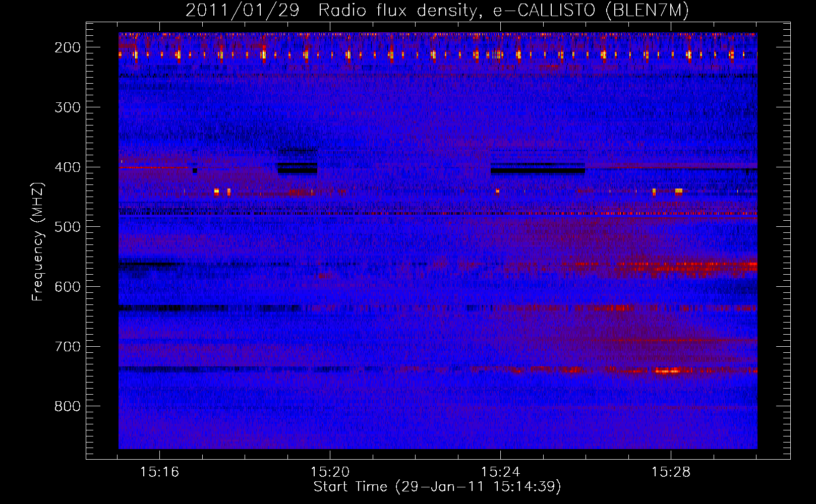Click the 600 frequency tick label
This screenshot has height=504, width=816.
68,287
